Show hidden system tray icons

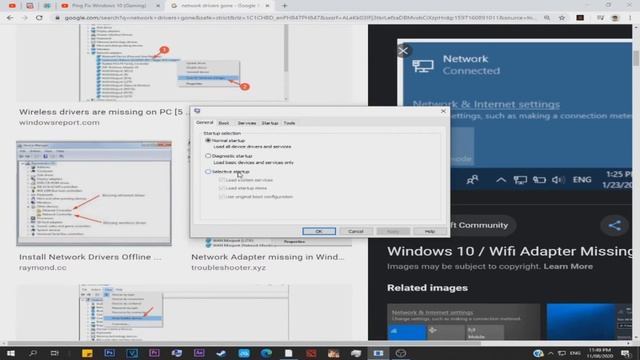pyautogui.click(x=551, y=353)
